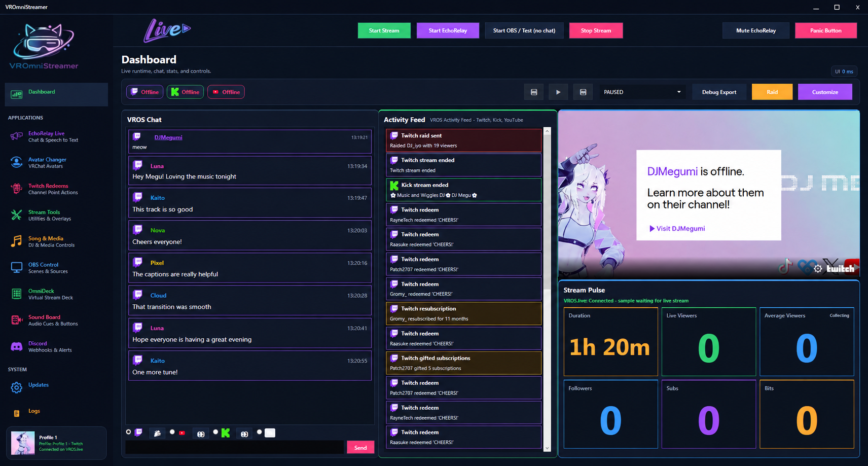The image size is (868, 466).
Task: Click the play button in dashboard toolbar
Action: 558,92
